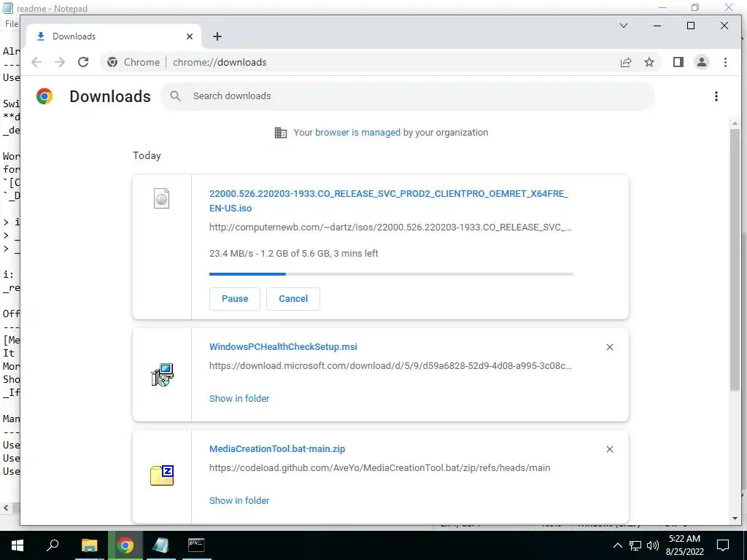Open the Windows Start menu
This screenshot has height=560, width=747.
[18, 545]
